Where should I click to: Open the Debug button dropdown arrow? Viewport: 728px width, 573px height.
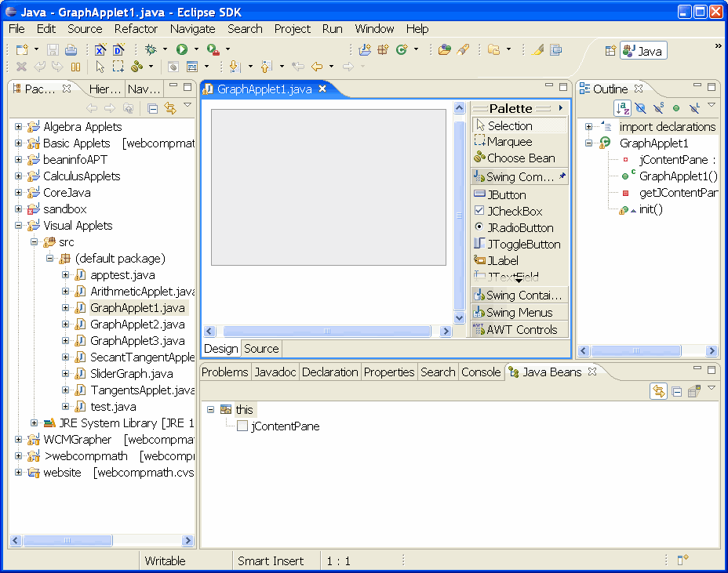pos(165,49)
